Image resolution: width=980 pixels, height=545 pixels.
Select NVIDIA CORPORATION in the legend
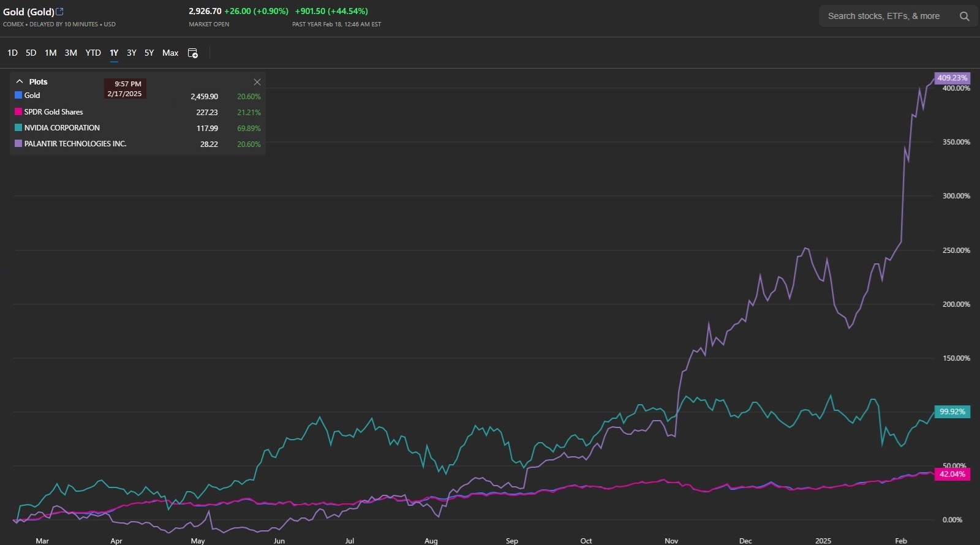point(62,128)
